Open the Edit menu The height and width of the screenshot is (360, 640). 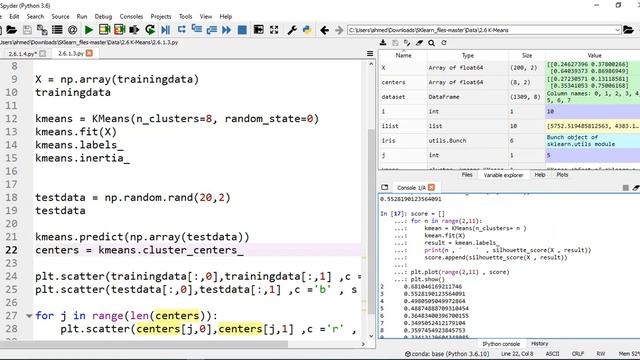click(14, 16)
